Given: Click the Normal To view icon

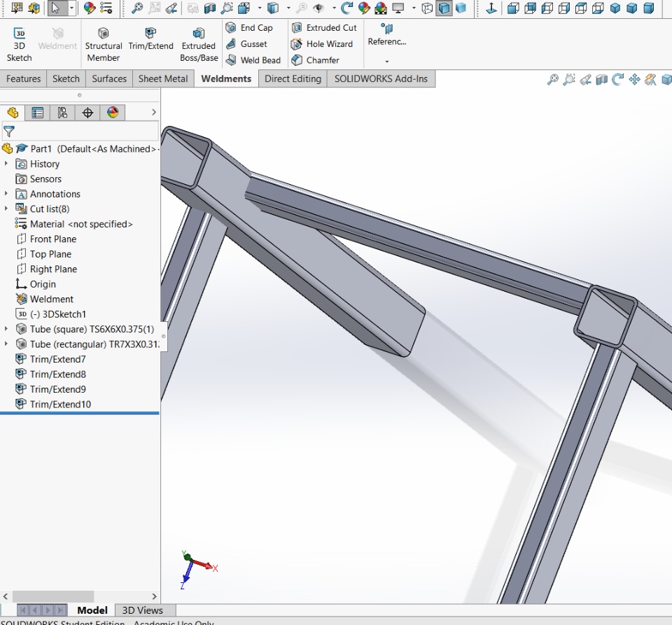Looking at the screenshot, I should (x=491, y=8).
